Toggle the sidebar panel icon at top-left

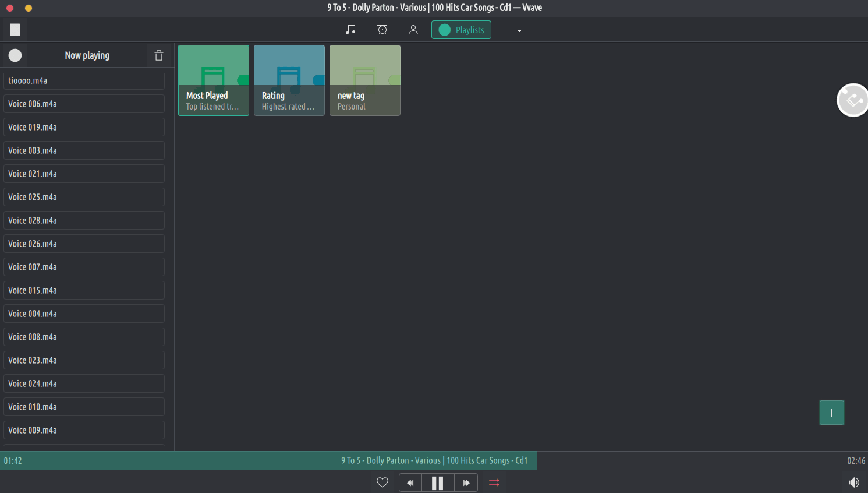click(15, 30)
